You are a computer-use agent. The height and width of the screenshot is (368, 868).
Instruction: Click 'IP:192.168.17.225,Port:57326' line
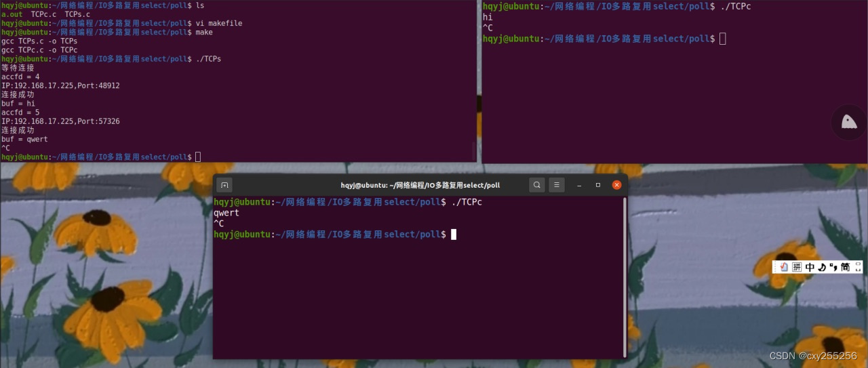60,121
